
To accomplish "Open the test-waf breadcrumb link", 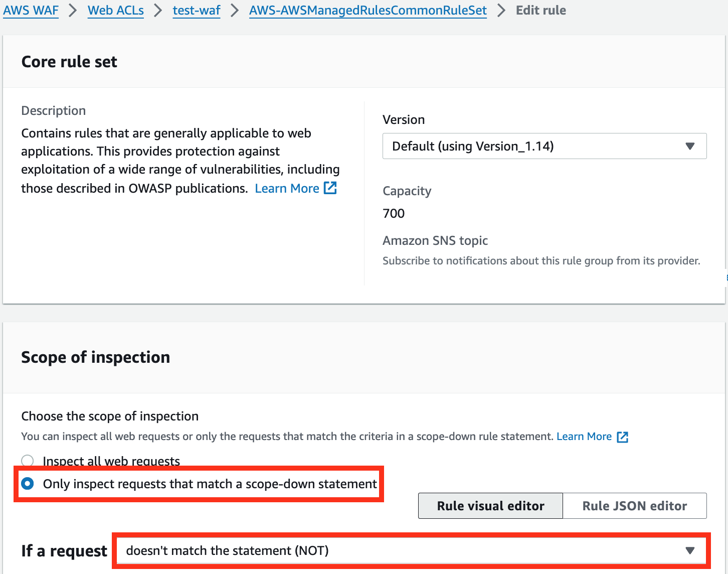I will 196,10.
